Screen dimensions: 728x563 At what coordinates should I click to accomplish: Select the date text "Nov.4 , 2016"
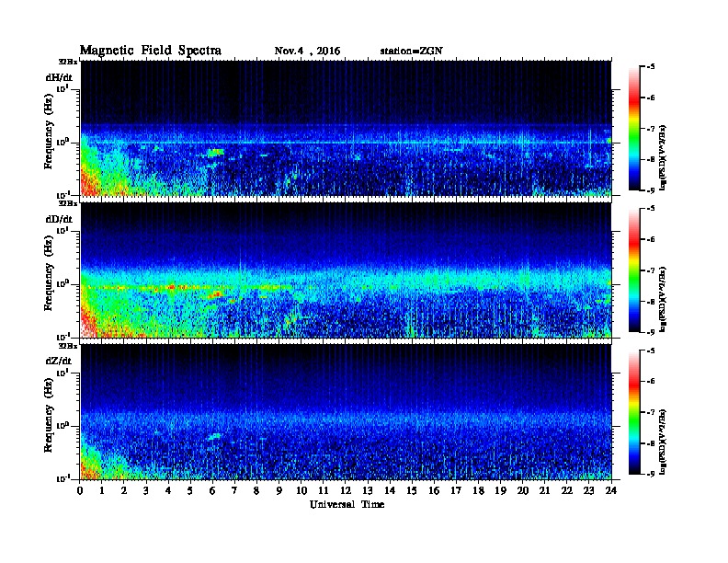coord(307,52)
